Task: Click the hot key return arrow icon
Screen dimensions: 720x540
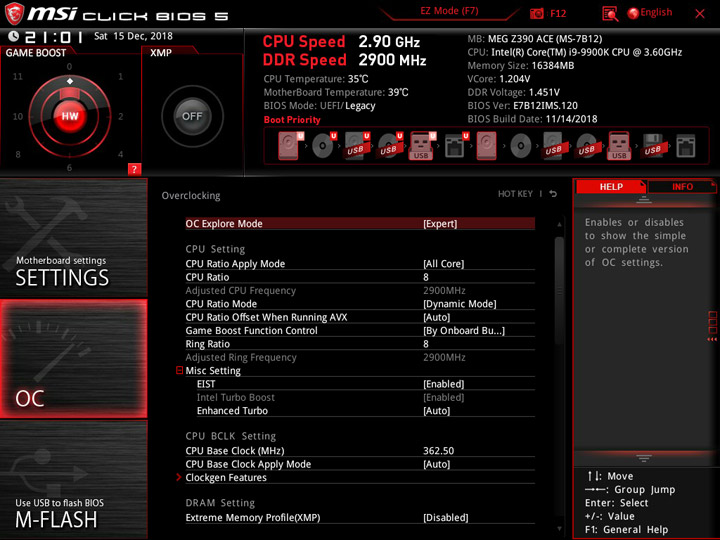Action: click(553, 194)
